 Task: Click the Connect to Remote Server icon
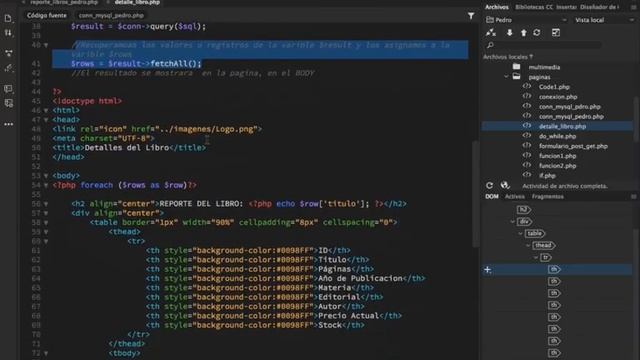[491, 33]
